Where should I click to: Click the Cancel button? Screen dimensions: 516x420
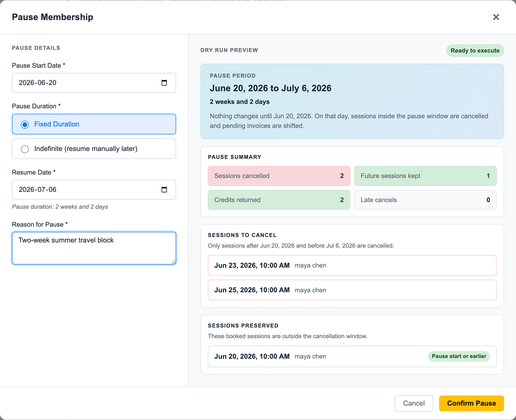coord(414,403)
